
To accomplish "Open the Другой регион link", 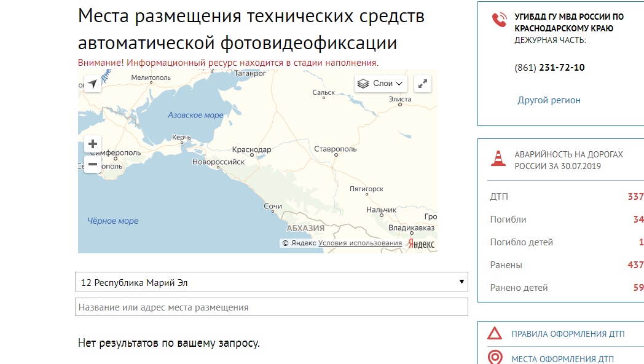I will click(549, 100).
